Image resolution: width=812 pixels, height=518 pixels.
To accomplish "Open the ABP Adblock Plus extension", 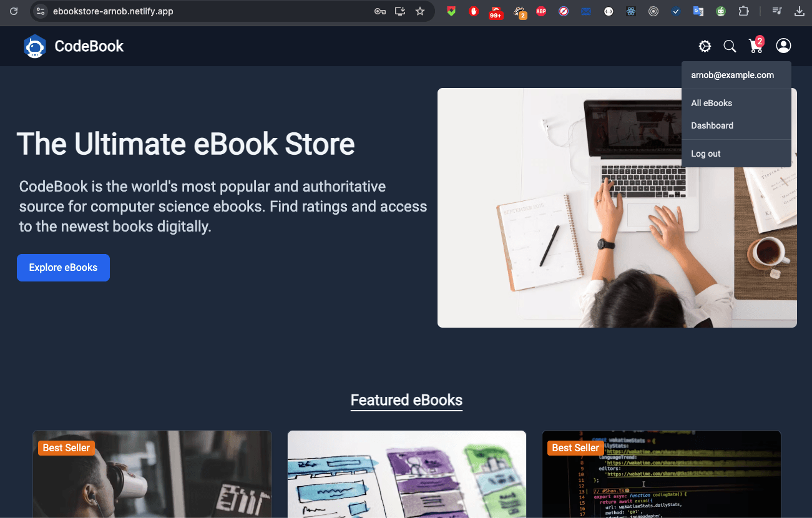I will 541,11.
